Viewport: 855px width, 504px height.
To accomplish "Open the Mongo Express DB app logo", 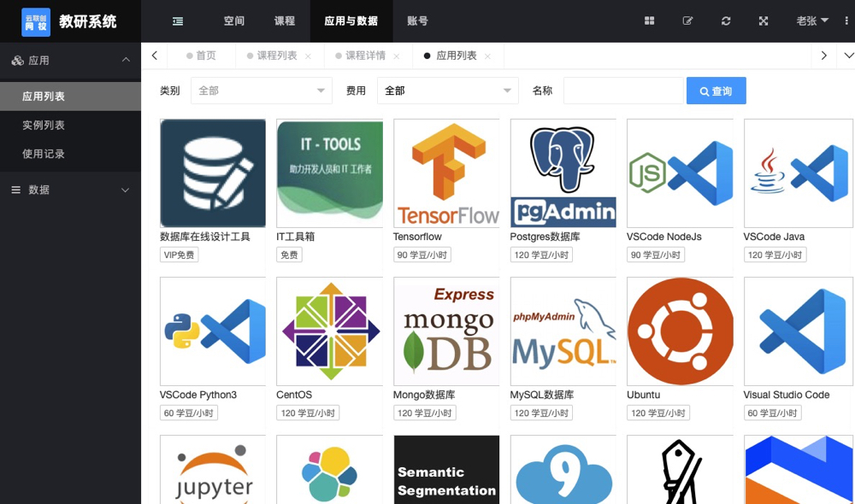I will pyautogui.click(x=446, y=331).
